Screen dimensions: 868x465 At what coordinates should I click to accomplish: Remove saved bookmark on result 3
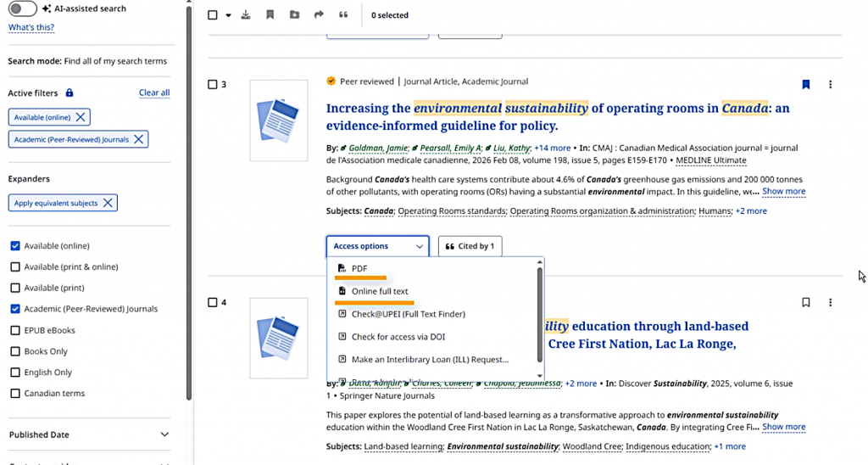[x=806, y=84]
